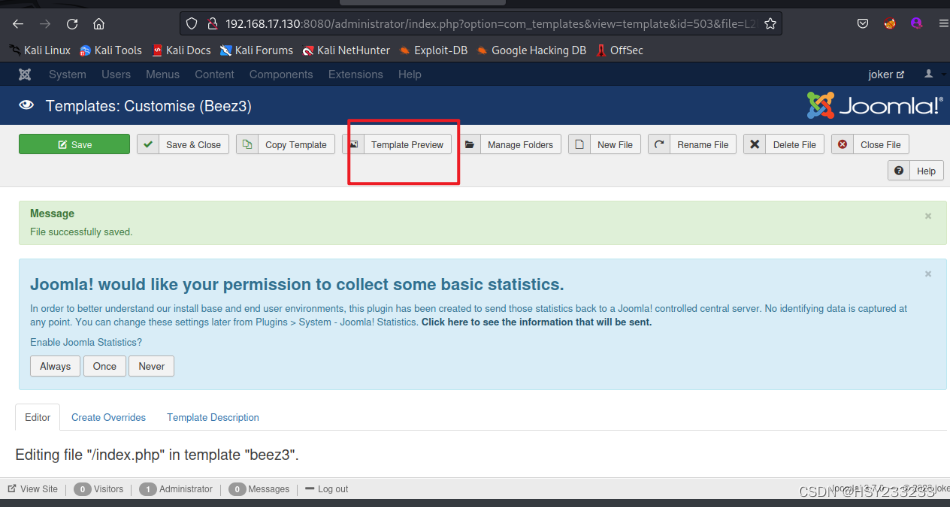
Task: Reload the page with the refresh icon
Action: [72, 24]
